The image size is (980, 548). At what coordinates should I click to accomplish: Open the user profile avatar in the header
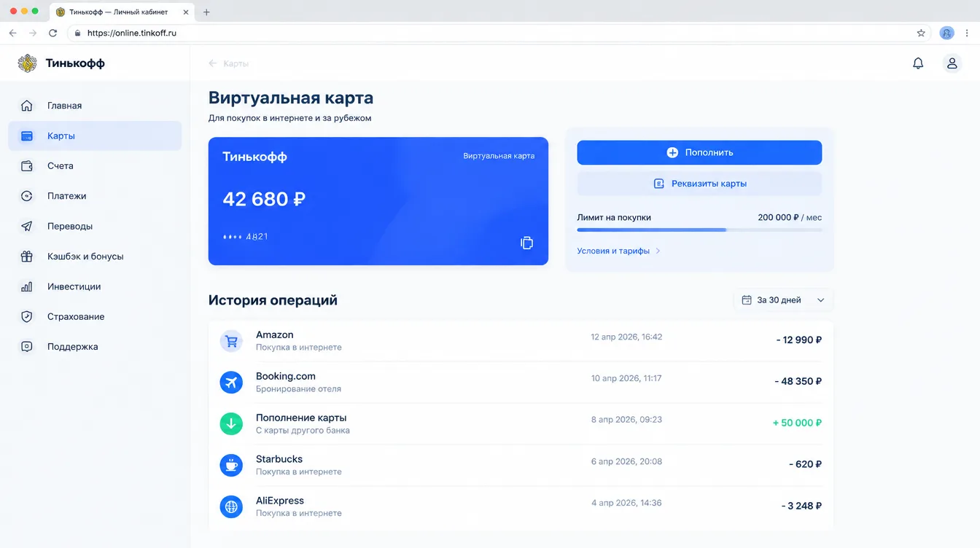click(952, 63)
